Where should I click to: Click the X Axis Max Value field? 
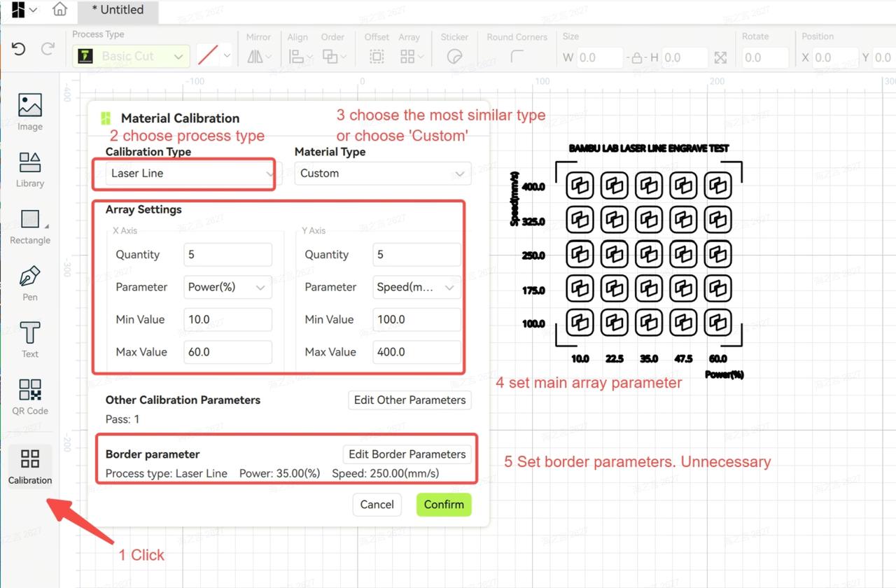pyautogui.click(x=227, y=351)
